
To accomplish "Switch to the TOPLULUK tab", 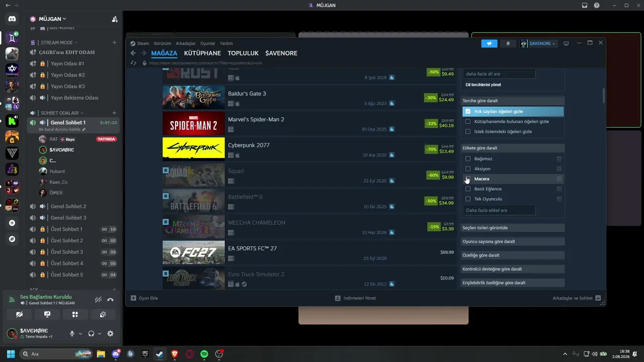I will pos(243,53).
